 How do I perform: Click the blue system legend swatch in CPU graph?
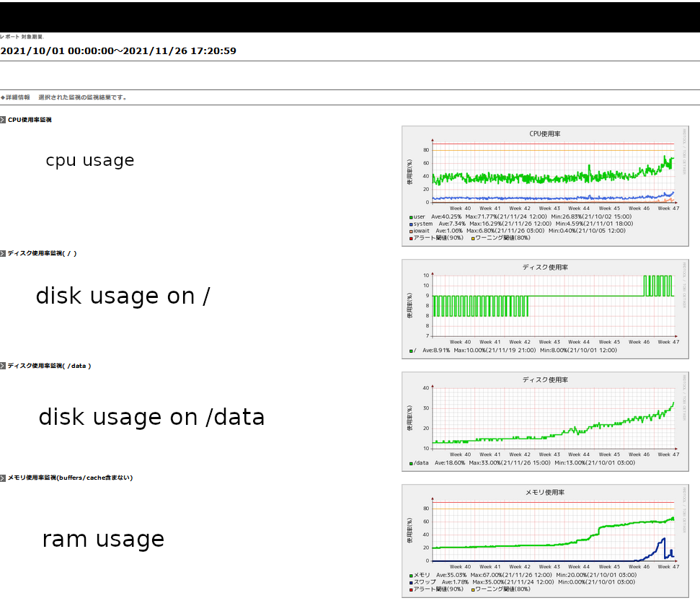tap(411, 224)
